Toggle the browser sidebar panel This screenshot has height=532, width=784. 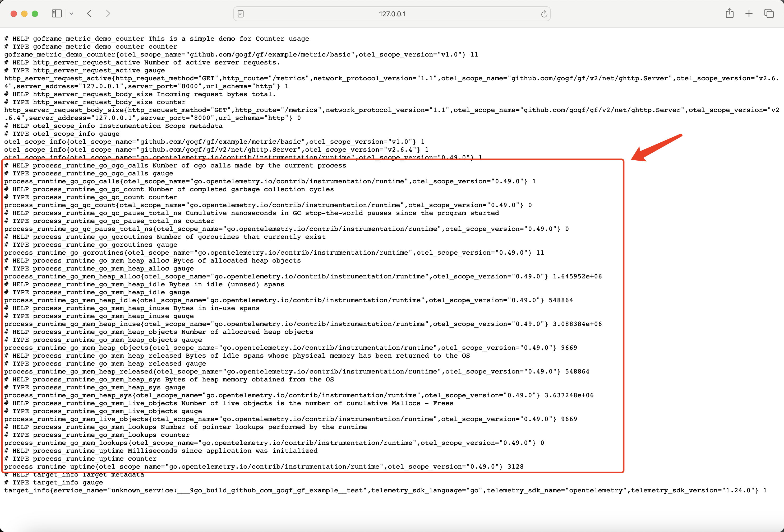[x=57, y=13]
